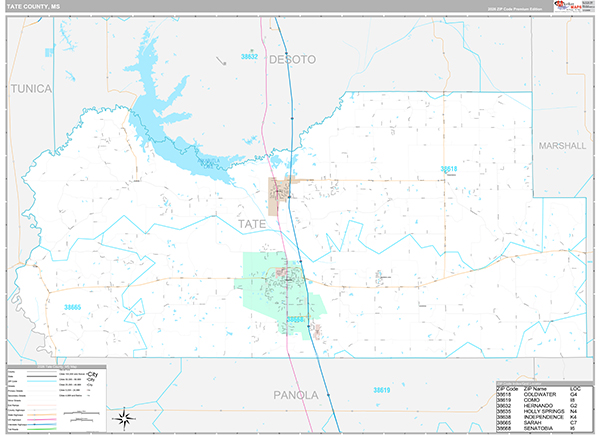This screenshot has height=435, width=600.
Task: Click the MARSHALL county label
Action: [x=562, y=146]
